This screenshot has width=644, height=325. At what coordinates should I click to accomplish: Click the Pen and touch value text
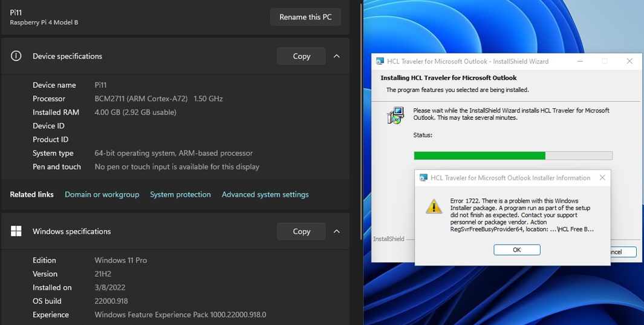pyautogui.click(x=177, y=166)
